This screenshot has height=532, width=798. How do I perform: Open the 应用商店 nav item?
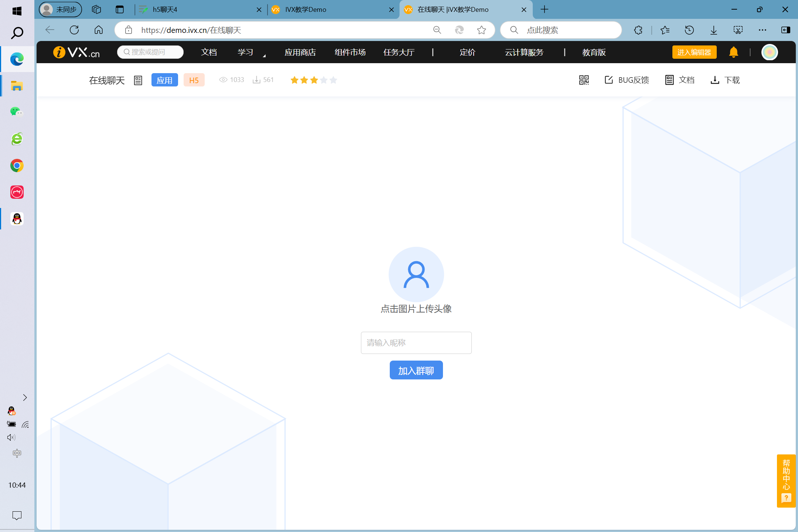(300, 52)
